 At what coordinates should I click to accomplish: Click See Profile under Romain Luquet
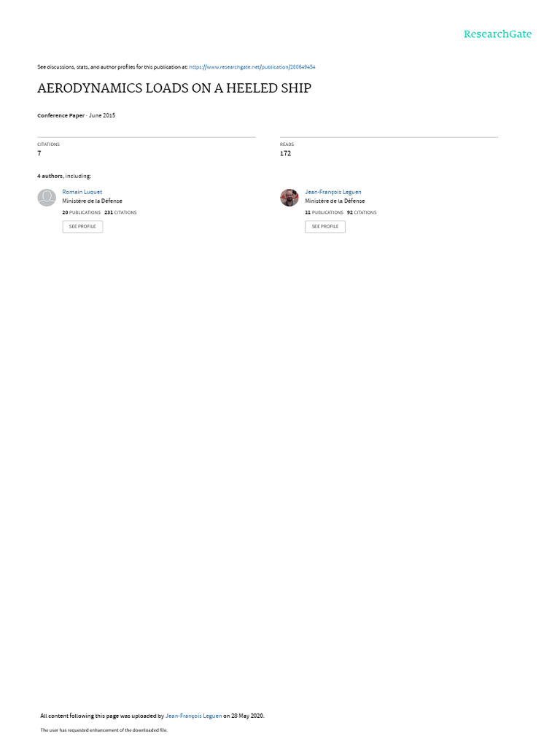[x=82, y=226]
